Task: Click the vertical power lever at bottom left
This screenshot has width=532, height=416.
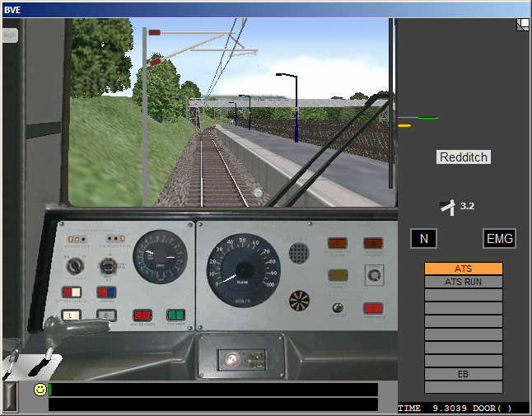Action: pyautogui.click(x=10, y=396)
